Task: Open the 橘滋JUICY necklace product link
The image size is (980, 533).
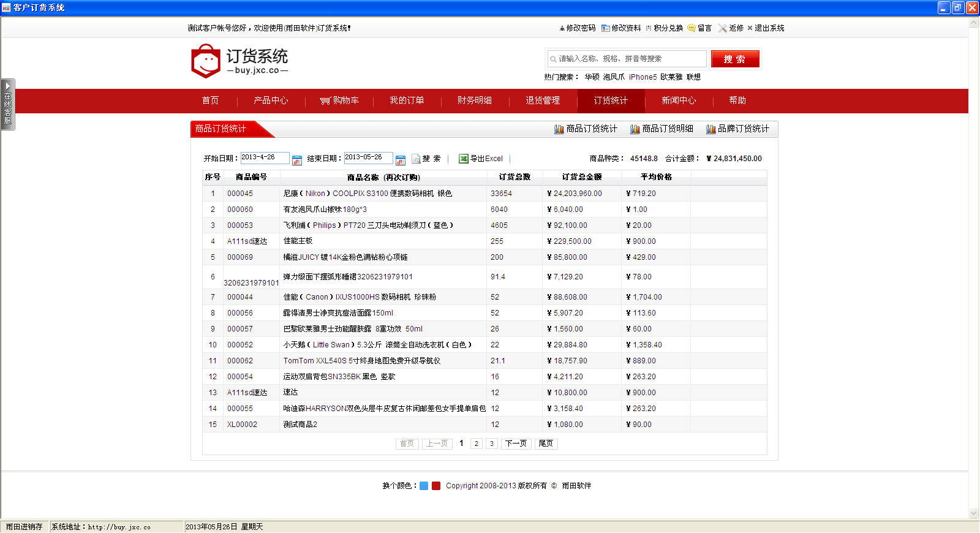Action: pos(345,257)
